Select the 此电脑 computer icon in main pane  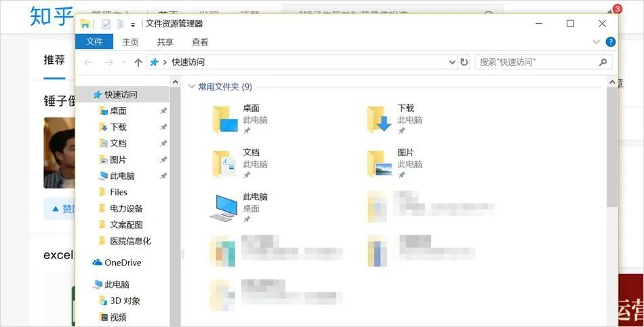coord(224,208)
